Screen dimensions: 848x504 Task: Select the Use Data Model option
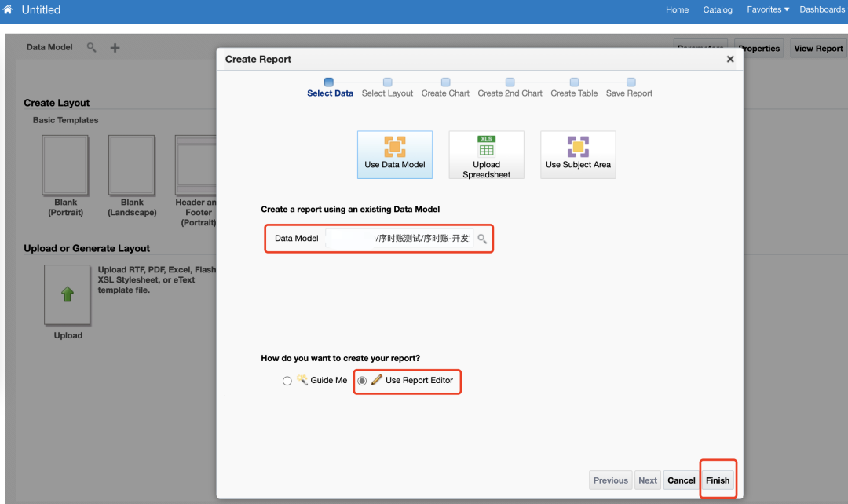pos(395,155)
